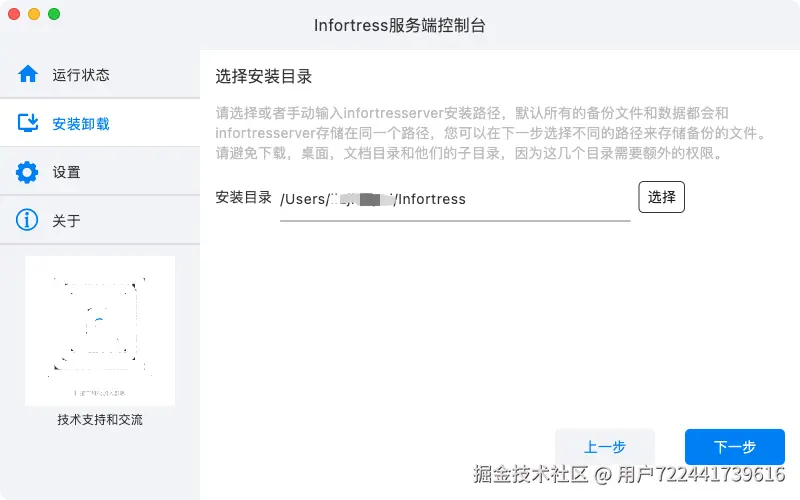Click the install download icon beside 安装卸载

(28, 123)
